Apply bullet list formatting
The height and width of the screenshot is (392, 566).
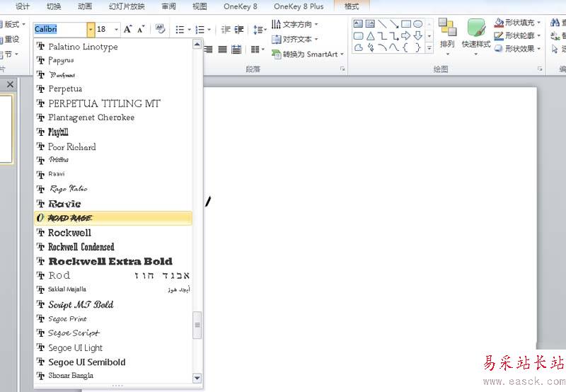click(x=180, y=30)
